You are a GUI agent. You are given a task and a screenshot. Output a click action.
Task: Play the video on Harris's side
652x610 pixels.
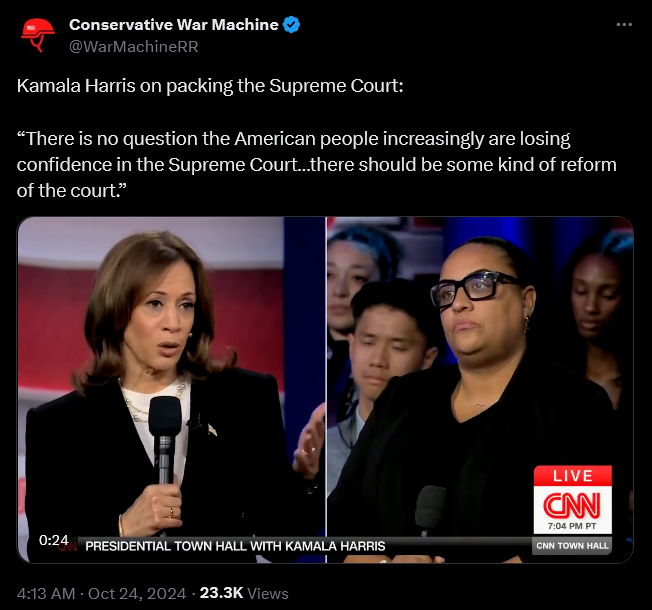(171, 390)
